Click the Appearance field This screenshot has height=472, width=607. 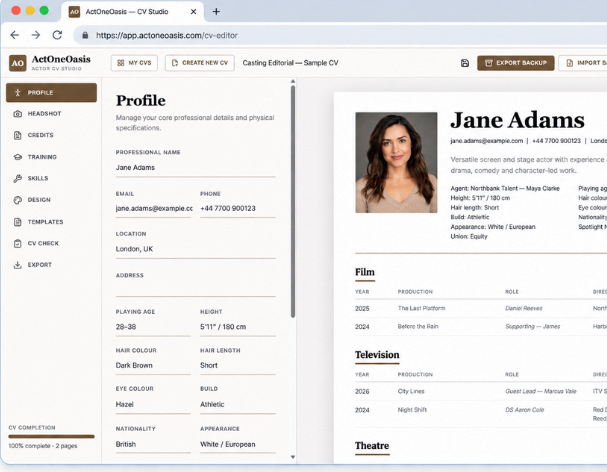[x=238, y=444]
